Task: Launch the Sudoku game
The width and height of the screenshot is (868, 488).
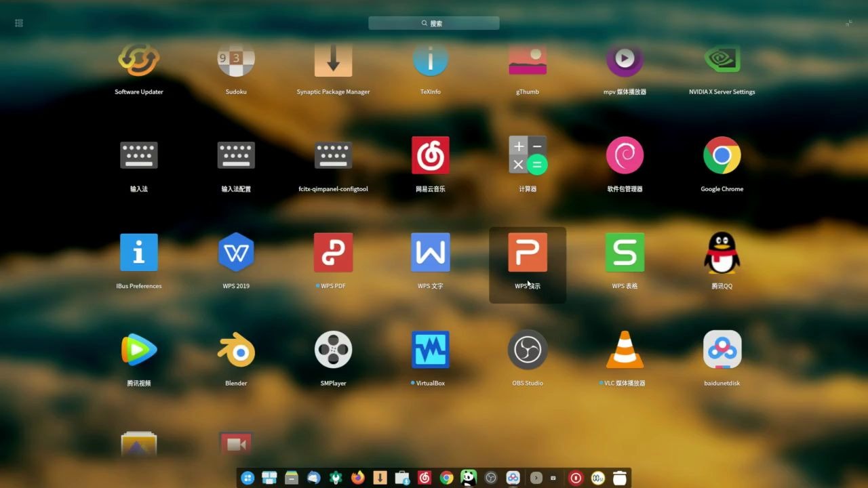Action: [x=236, y=61]
